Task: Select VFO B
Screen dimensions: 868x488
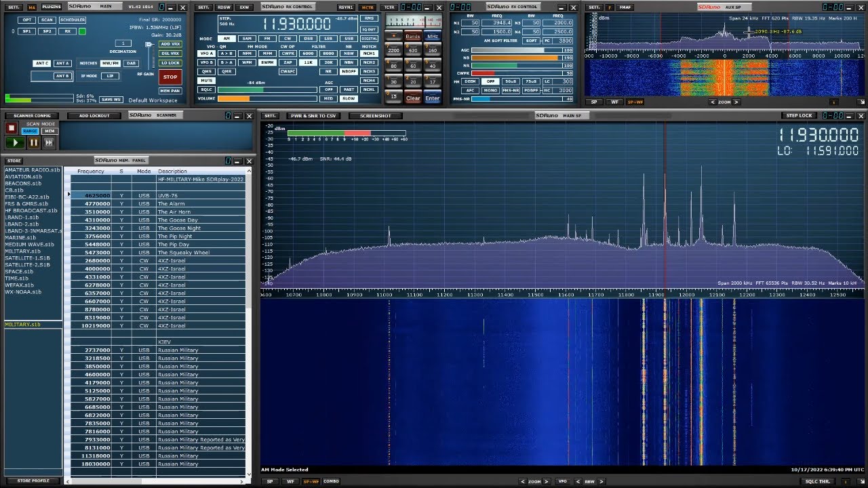Action: (206, 62)
